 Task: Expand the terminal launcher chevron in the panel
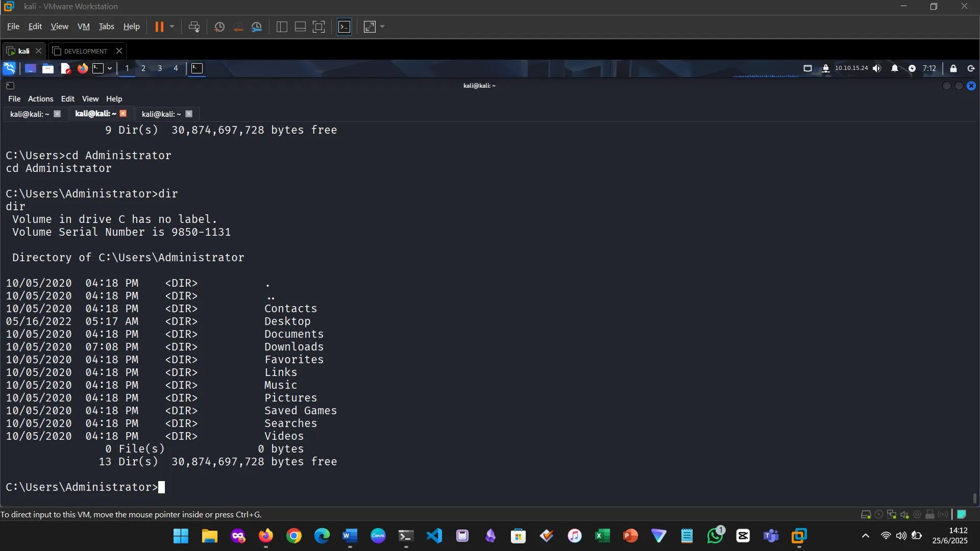tap(109, 68)
